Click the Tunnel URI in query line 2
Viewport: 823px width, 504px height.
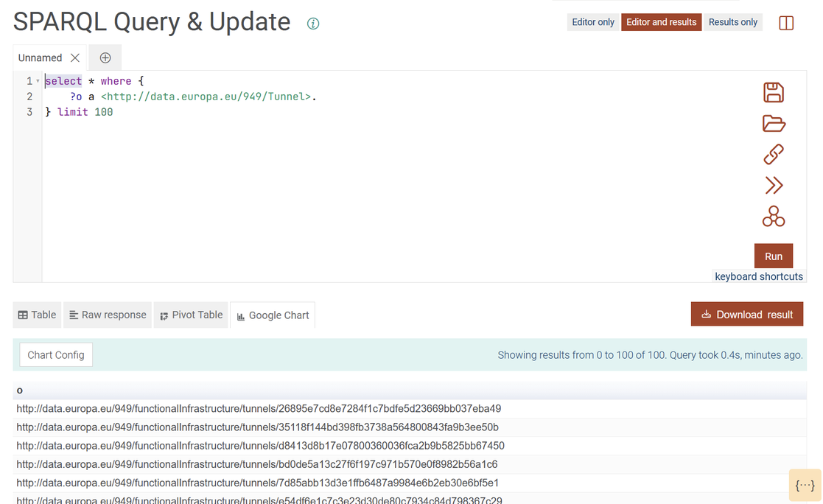pyautogui.click(x=206, y=97)
